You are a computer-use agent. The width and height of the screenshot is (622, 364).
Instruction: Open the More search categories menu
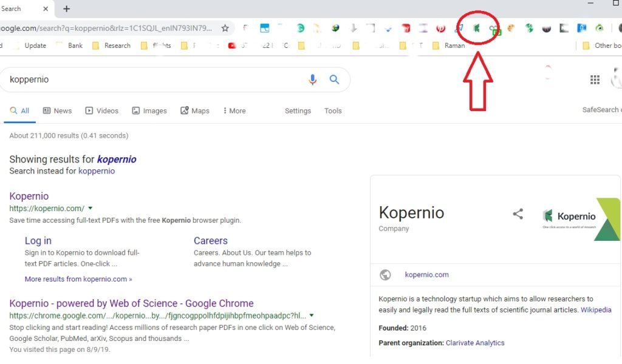click(x=234, y=111)
